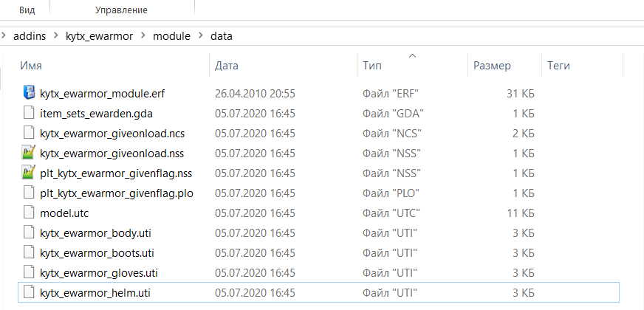Click the model.utc file icon
This screenshot has width=644, height=310.
coord(29,213)
